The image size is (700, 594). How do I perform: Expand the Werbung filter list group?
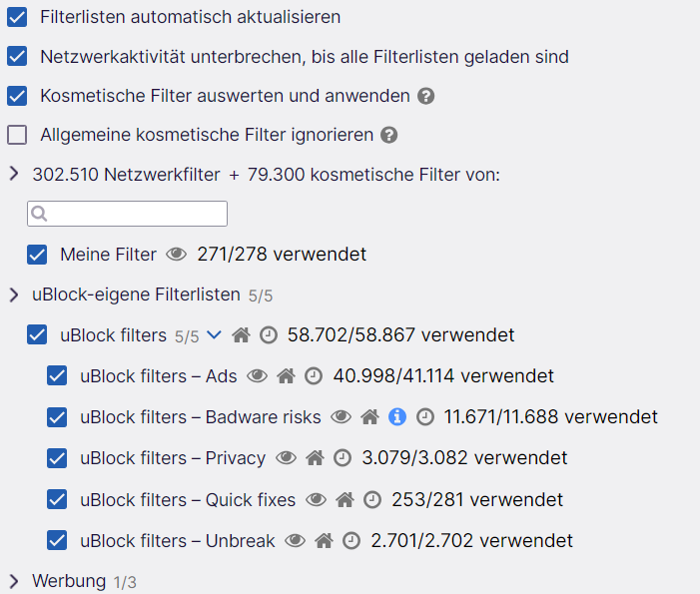tap(13, 581)
